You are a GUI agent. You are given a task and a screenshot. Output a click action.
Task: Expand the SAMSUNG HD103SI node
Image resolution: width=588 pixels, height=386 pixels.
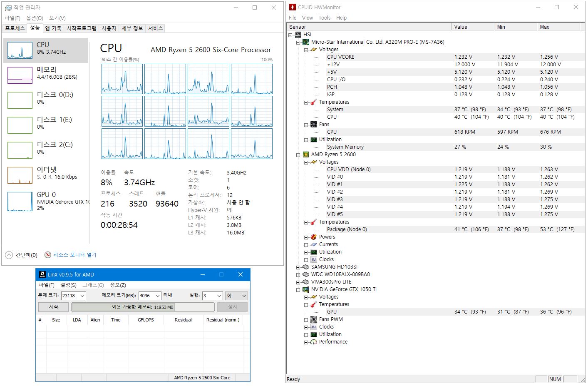coord(298,267)
